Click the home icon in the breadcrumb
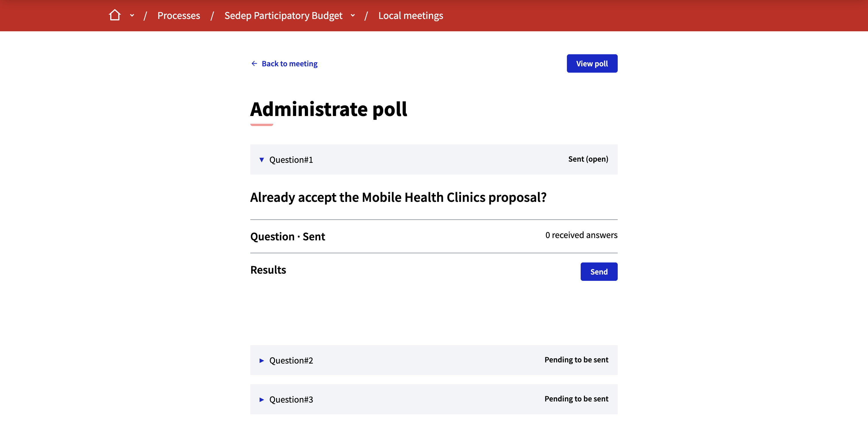 pyautogui.click(x=115, y=15)
